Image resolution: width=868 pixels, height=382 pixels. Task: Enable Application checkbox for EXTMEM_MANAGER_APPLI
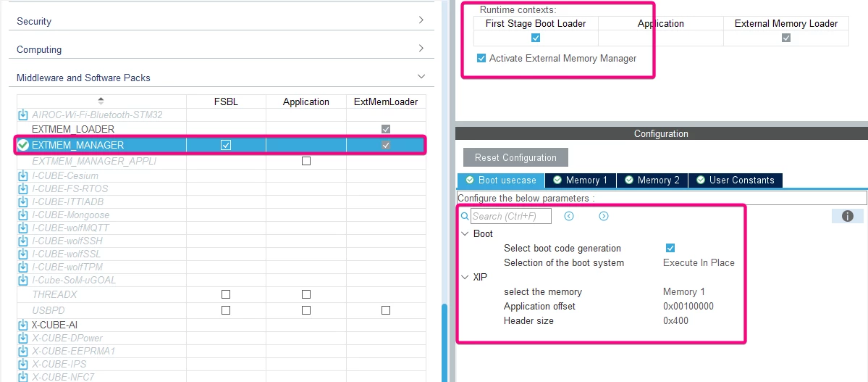point(306,161)
